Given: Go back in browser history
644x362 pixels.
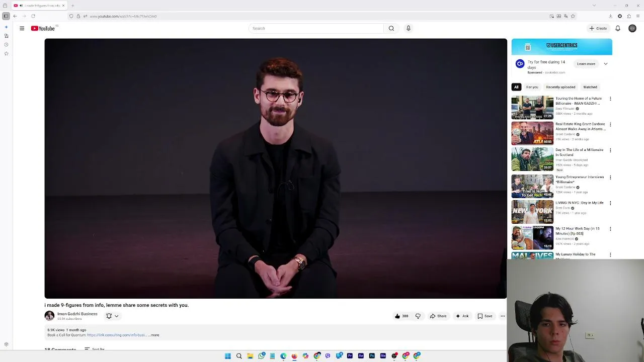Looking at the screenshot, I should click(15, 16).
